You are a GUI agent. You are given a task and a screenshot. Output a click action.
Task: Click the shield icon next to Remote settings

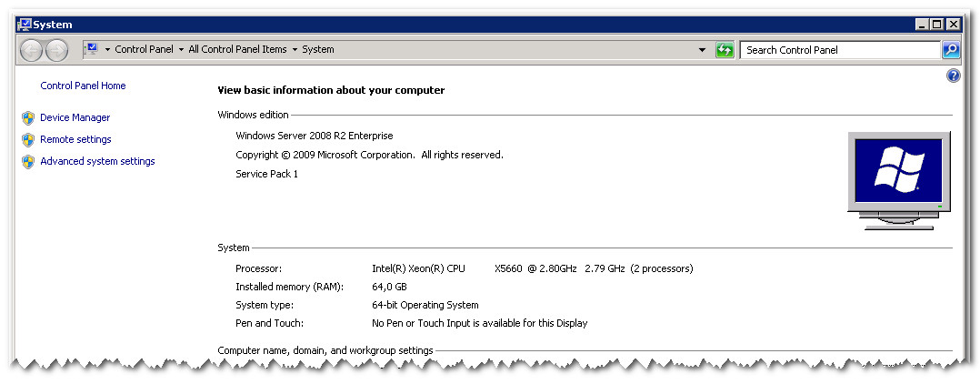[28, 139]
